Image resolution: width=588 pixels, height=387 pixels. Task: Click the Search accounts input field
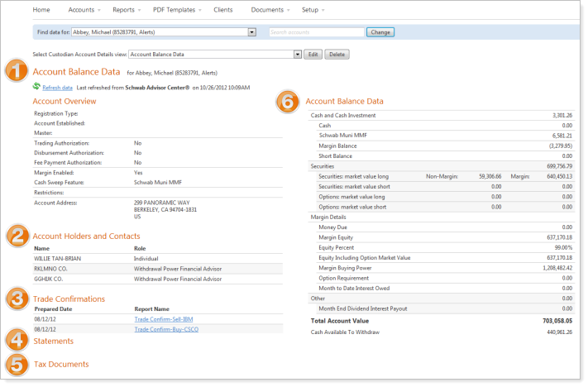click(x=316, y=32)
